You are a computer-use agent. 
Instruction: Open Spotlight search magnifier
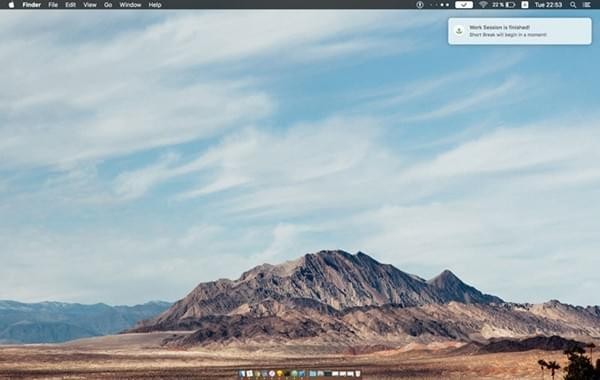(573, 5)
